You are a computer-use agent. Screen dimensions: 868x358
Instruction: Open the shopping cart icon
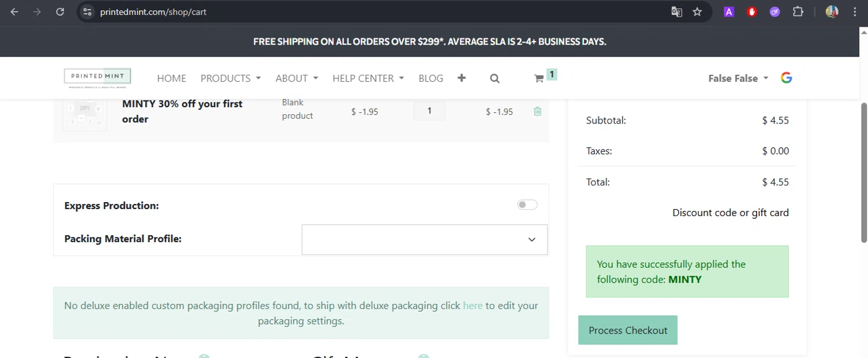(539, 78)
